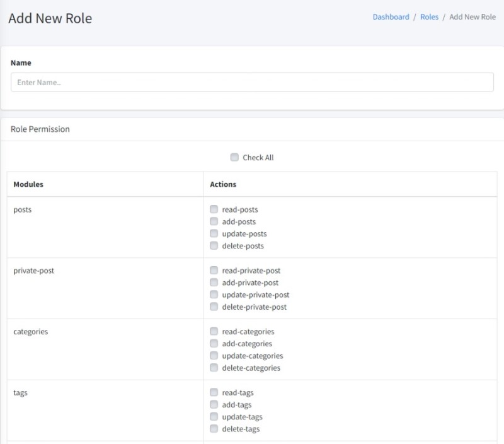Enable read-categories permission
This screenshot has height=444, width=504.
(214, 331)
